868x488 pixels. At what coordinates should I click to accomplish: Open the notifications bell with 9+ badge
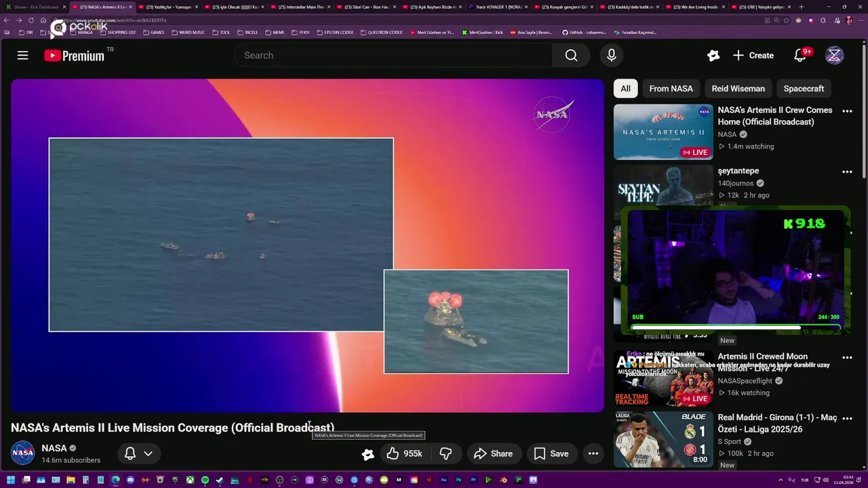pos(801,56)
